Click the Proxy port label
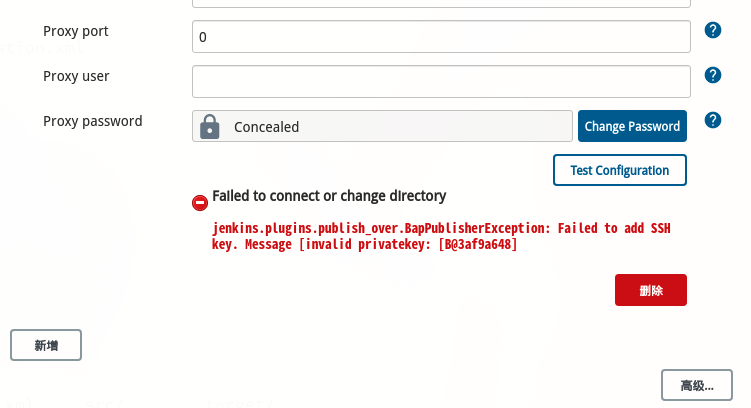Viewport: 751px width, 408px height. coord(76,31)
